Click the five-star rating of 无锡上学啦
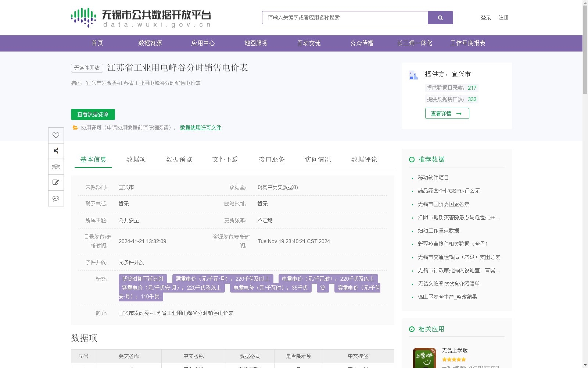Image resolution: width=588 pixels, height=368 pixels. click(454, 360)
